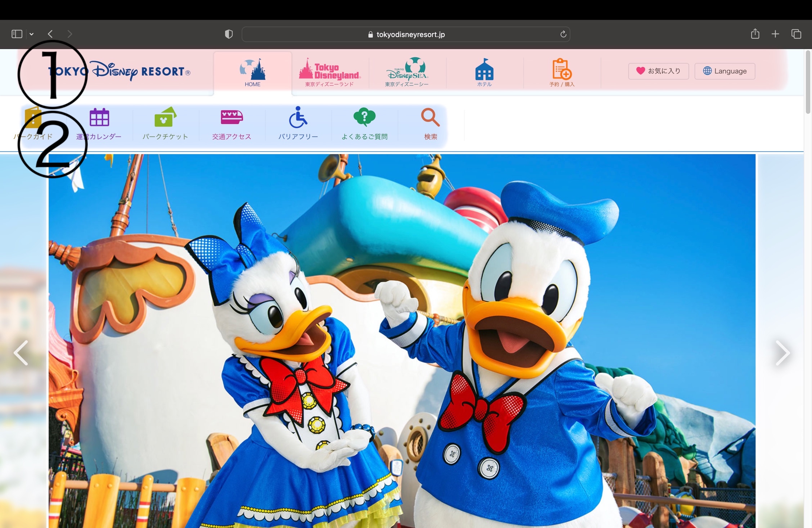Open a new tab with plus icon
The height and width of the screenshot is (528, 812).
[x=775, y=34]
